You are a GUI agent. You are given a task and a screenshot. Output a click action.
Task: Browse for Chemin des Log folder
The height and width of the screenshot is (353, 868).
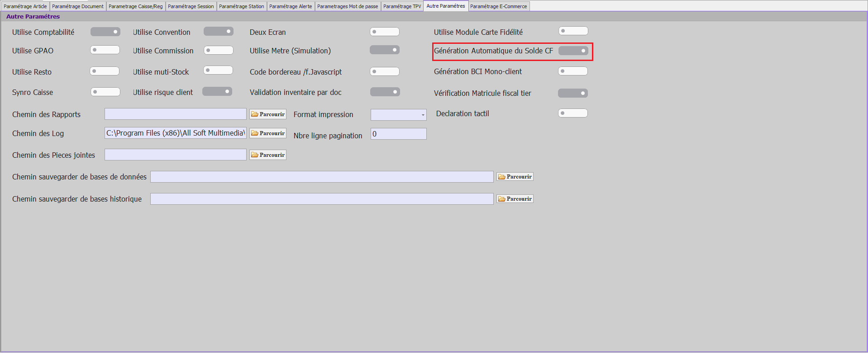point(268,133)
